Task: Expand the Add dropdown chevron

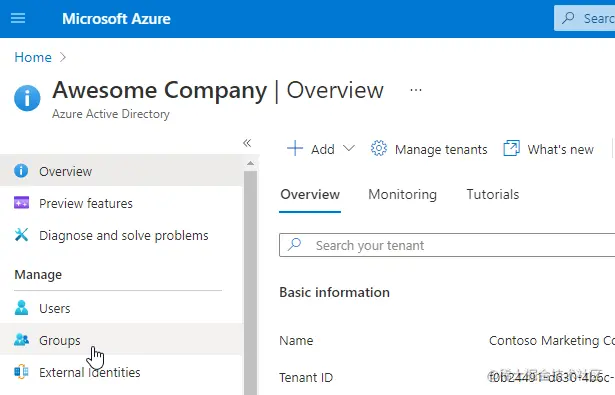Action: (x=349, y=149)
